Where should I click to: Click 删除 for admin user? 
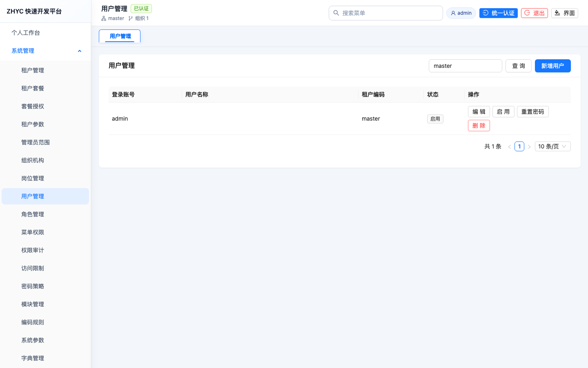(479, 126)
